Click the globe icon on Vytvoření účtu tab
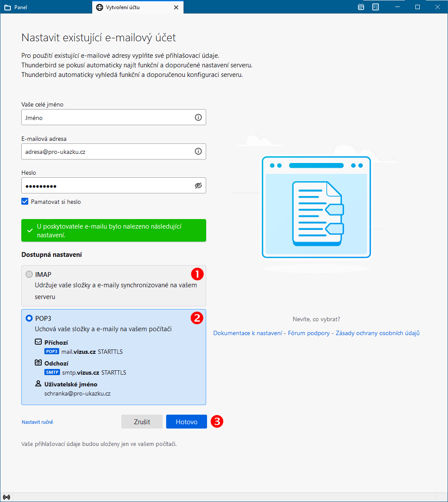 pyautogui.click(x=100, y=7)
